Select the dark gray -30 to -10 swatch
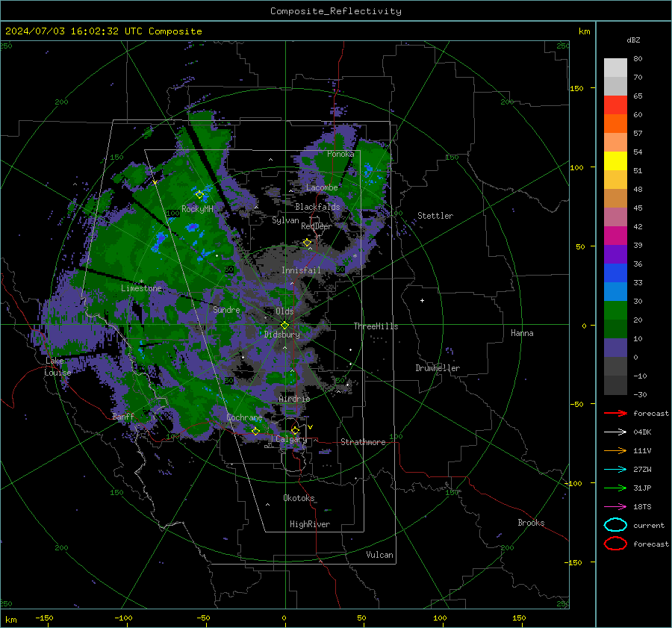 coord(615,385)
